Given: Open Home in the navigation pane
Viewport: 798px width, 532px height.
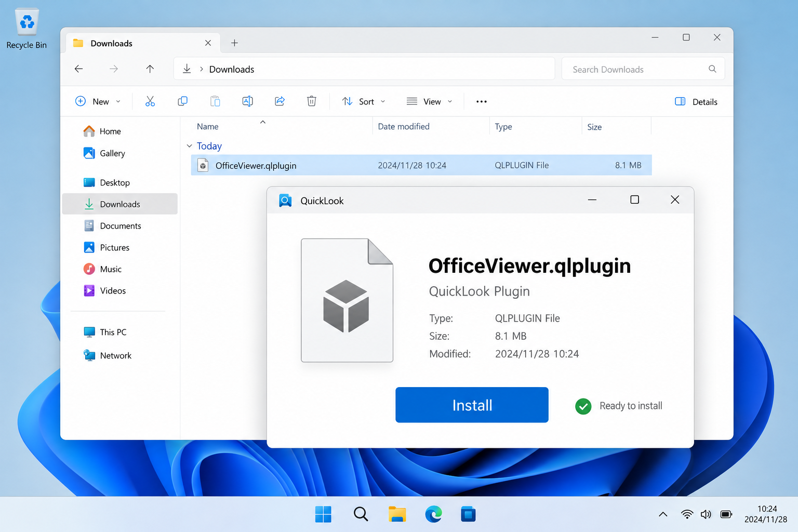Looking at the screenshot, I should point(102,131).
